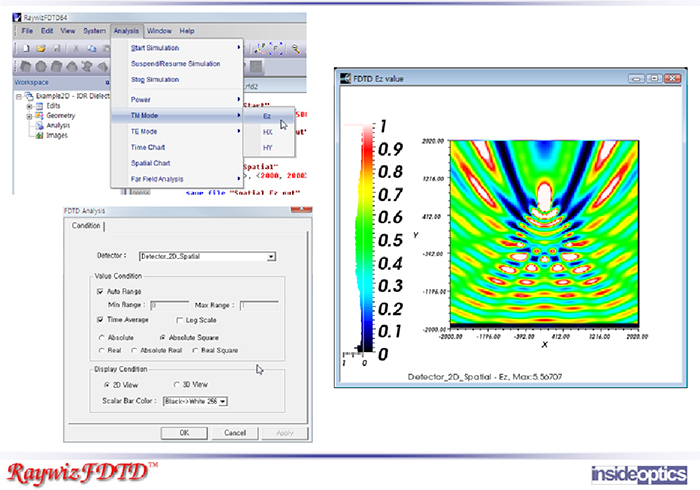The width and height of the screenshot is (700, 490).
Task: Select the first geometry shape tool icon
Action: 25,66
